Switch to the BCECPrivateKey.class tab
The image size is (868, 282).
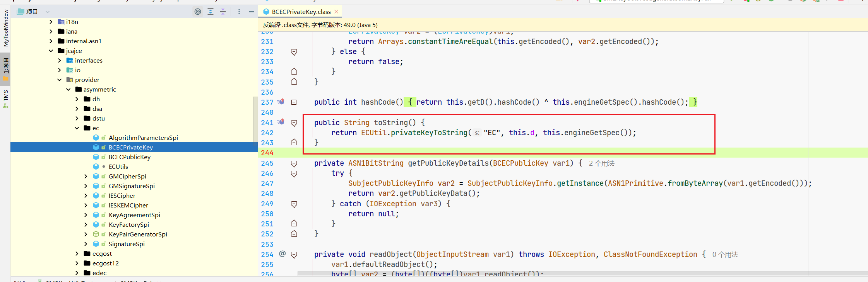[301, 12]
